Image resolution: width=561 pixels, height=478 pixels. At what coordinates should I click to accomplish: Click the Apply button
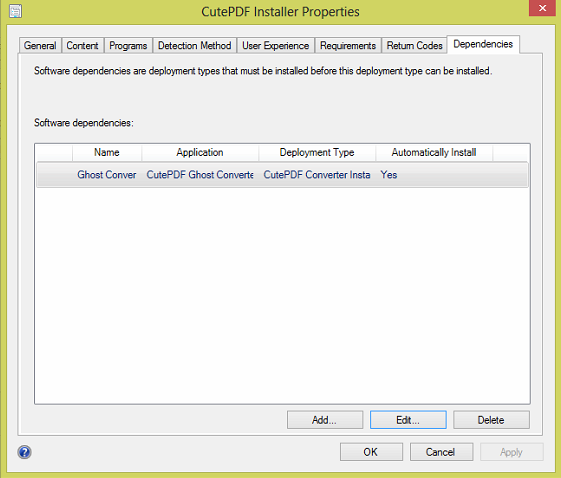511,452
